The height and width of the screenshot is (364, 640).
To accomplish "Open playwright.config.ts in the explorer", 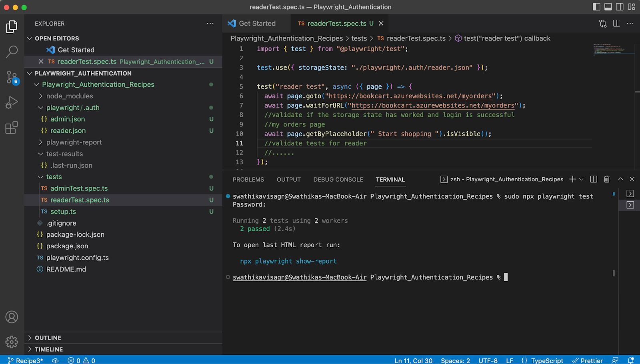I will (x=77, y=258).
